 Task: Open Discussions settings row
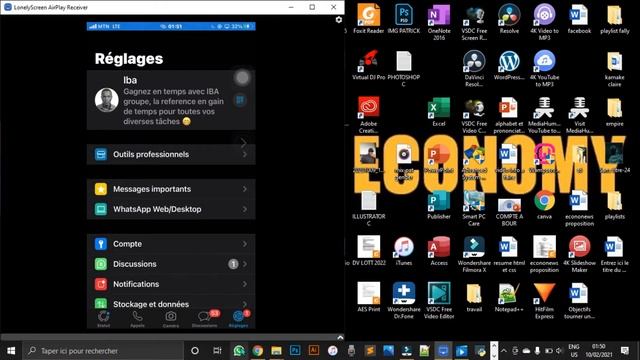(x=171, y=264)
